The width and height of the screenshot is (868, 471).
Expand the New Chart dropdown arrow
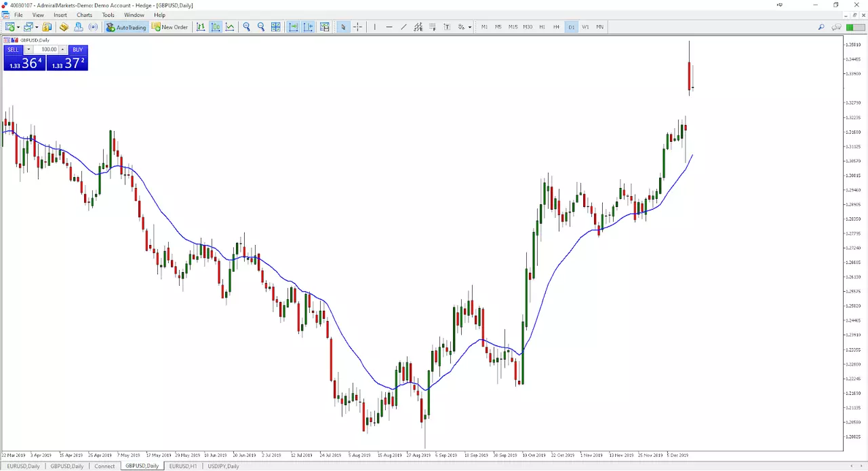(18, 27)
